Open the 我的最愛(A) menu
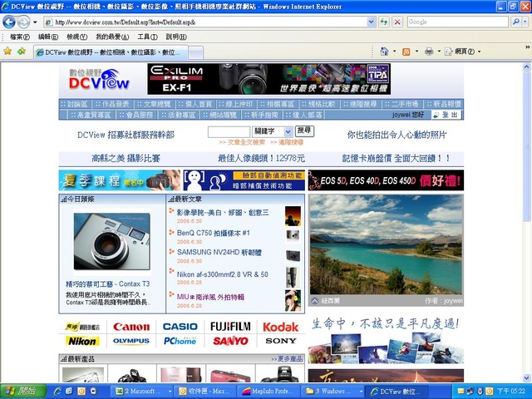The height and width of the screenshot is (399, 532). click(x=112, y=37)
